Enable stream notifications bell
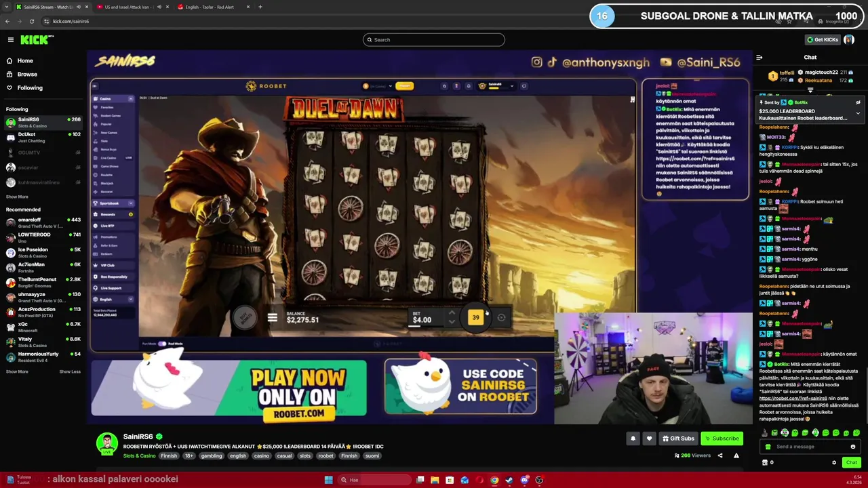This screenshot has width=868, height=488. click(x=633, y=439)
